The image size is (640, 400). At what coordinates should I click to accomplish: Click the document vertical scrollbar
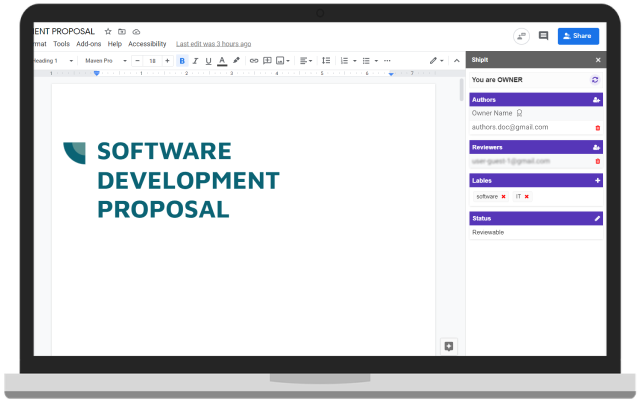(x=461, y=90)
